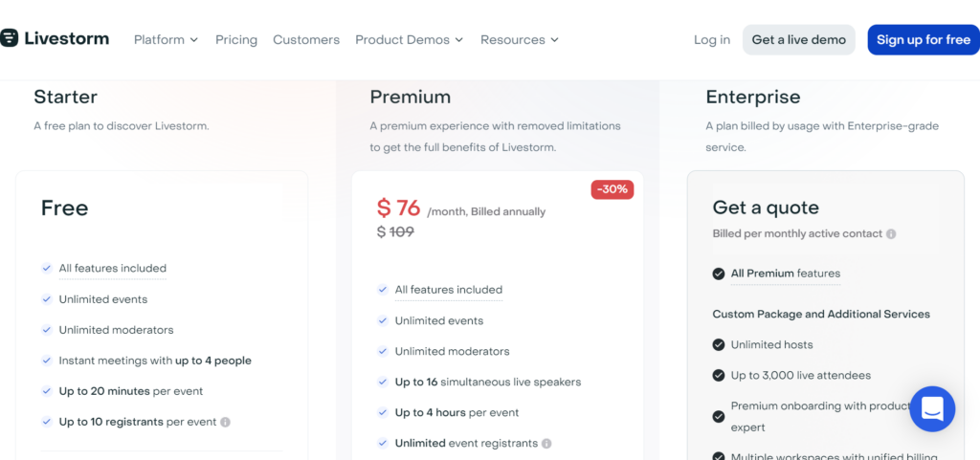This screenshot has height=460, width=980.
Task: Click Premium's All features included link
Action: (449, 290)
